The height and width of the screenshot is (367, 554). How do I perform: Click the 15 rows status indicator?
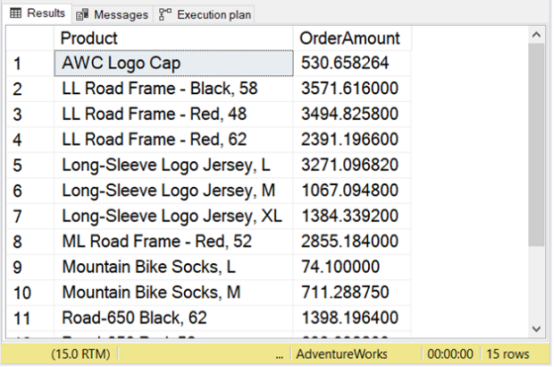pyautogui.click(x=508, y=354)
